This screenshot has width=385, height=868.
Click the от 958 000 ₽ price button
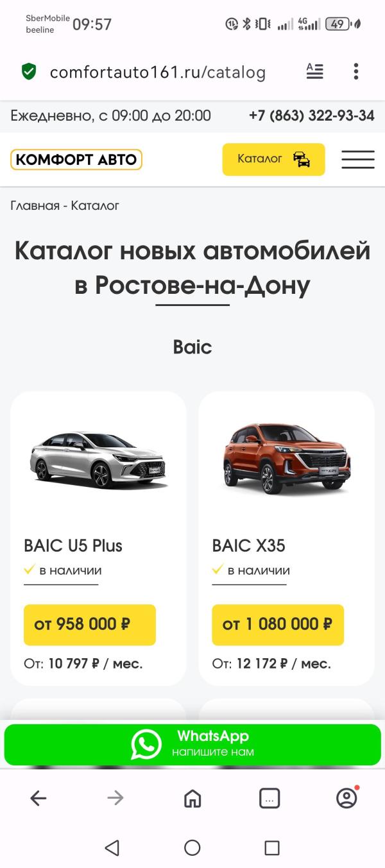[x=90, y=624]
